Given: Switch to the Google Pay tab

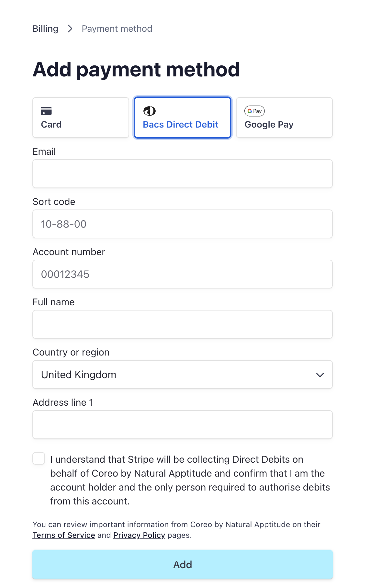Looking at the screenshot, I should click(x=284, y=118).
